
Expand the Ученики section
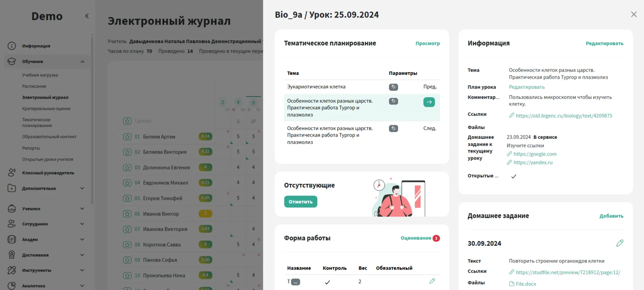(x=82, y=209)
